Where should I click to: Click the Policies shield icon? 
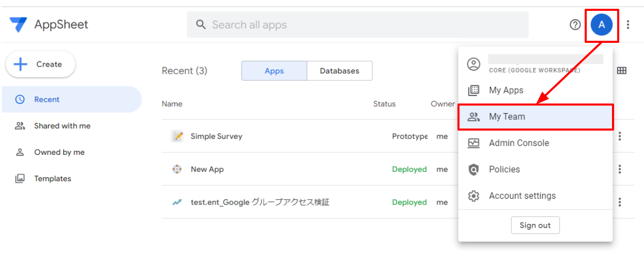[x=473, y=169]
